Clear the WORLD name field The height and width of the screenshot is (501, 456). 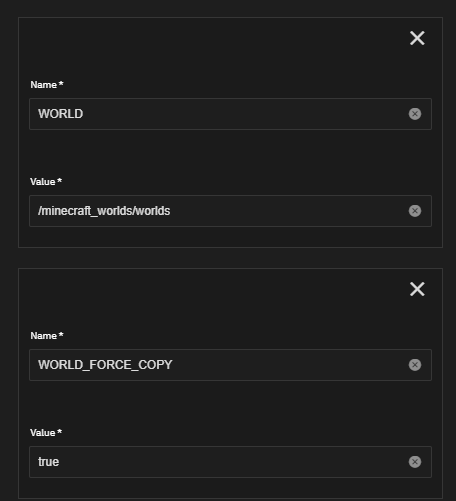415,114
